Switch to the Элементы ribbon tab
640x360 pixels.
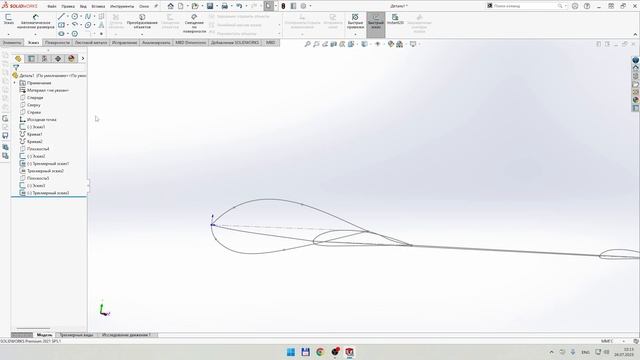click(12, 42)
